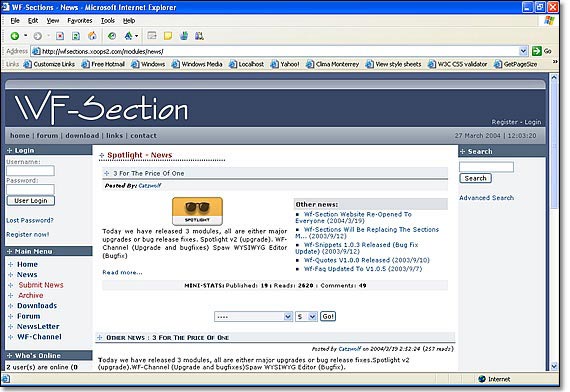
Task: Open the Wf-Quotes V1.0.0 Released news item
Action: click(x=367, y=260)
